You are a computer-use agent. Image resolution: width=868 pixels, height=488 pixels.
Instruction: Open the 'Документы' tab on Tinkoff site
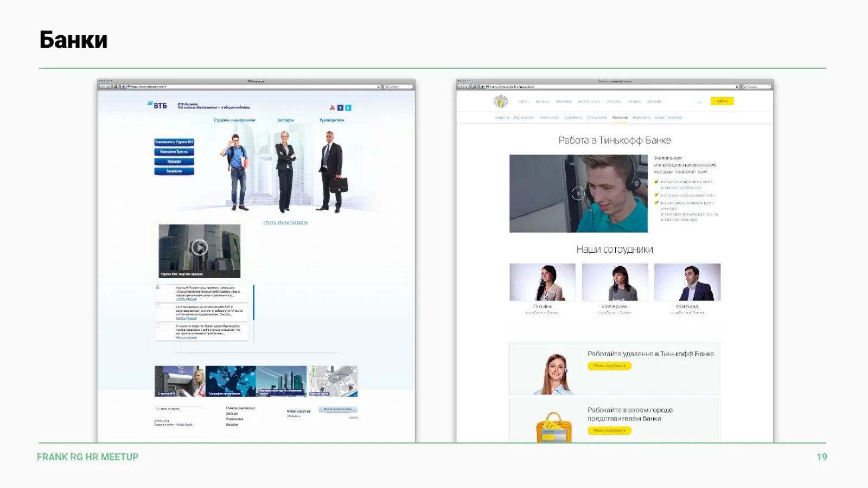point(573,118)
